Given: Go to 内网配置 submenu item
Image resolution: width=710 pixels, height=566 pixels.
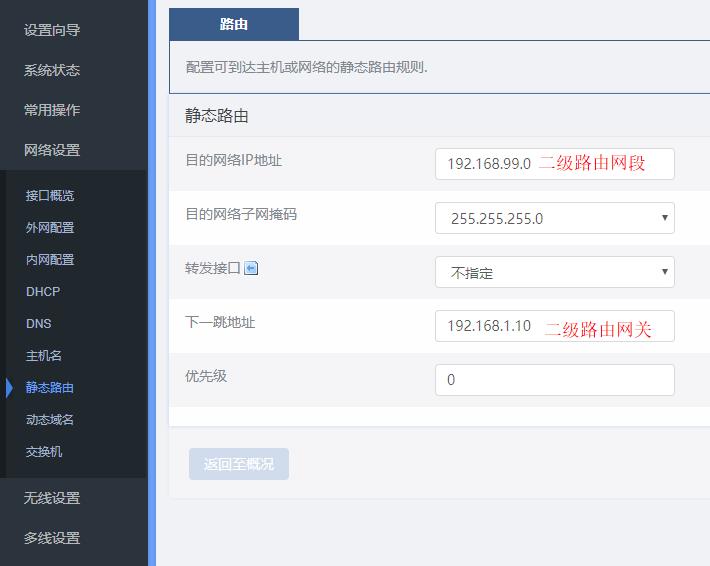Looking at the screenshot, I should tap(50, 260).
